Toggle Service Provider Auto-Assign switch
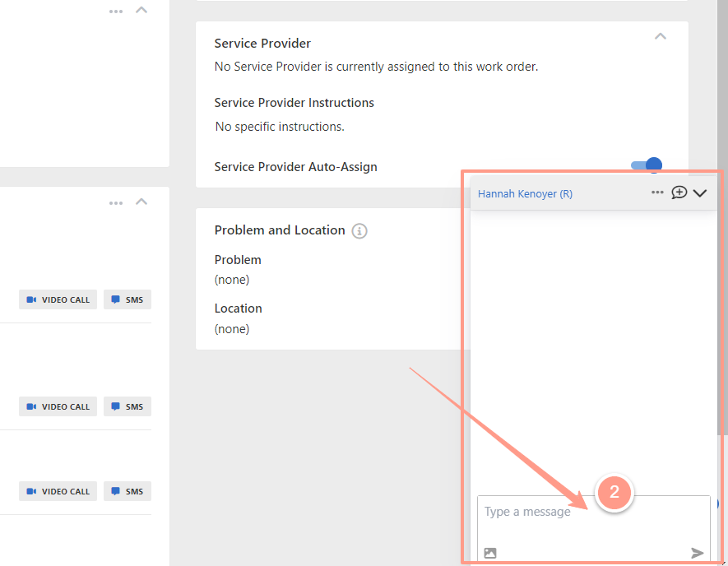Image resolution: width=728 pixels, height=566 pixels. 647,165
